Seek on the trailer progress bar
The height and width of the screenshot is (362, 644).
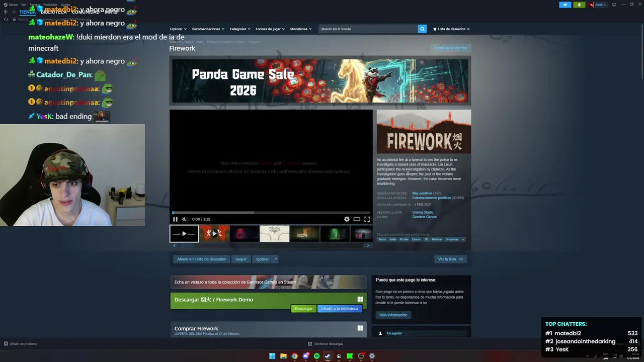tap(271, 213)
